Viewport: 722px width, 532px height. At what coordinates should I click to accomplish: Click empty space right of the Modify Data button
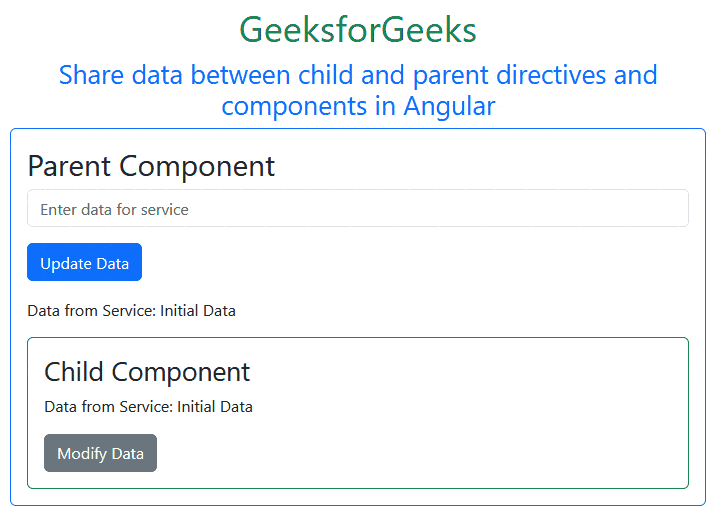[x=414, y=453]
